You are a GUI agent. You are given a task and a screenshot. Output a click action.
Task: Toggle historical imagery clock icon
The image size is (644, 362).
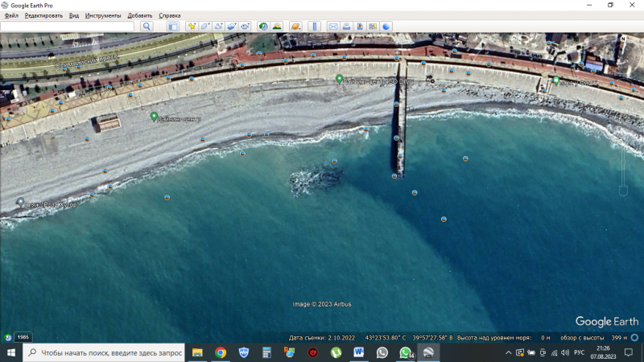pyautogui.click(x=263, y=27)
